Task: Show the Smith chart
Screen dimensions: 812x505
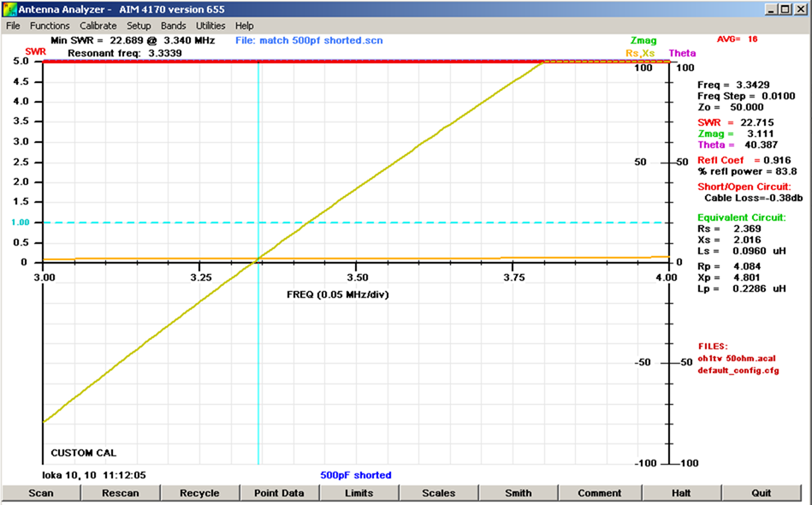Action: click(518, 493)
